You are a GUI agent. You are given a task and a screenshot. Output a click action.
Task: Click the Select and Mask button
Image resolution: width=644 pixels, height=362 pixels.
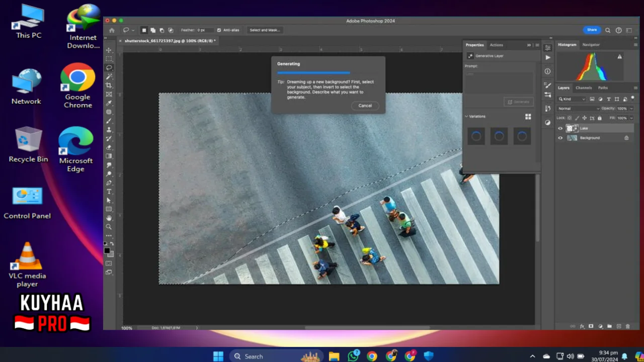(265, 30)
